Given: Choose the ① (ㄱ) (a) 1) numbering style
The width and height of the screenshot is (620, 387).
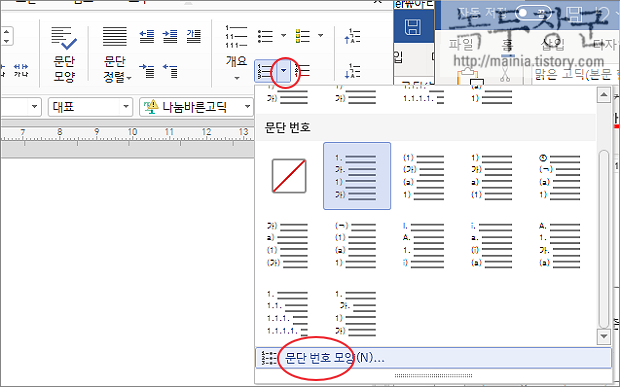Looking at the screenshot, I should pos(560,176).
